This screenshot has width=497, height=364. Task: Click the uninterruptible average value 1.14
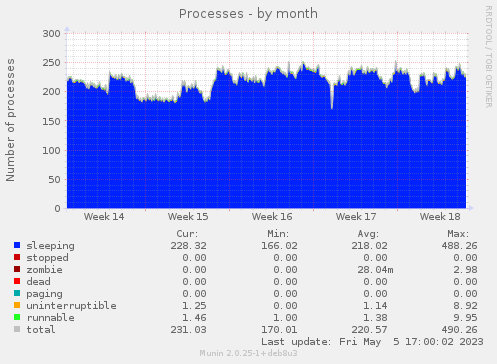point(375,306)
